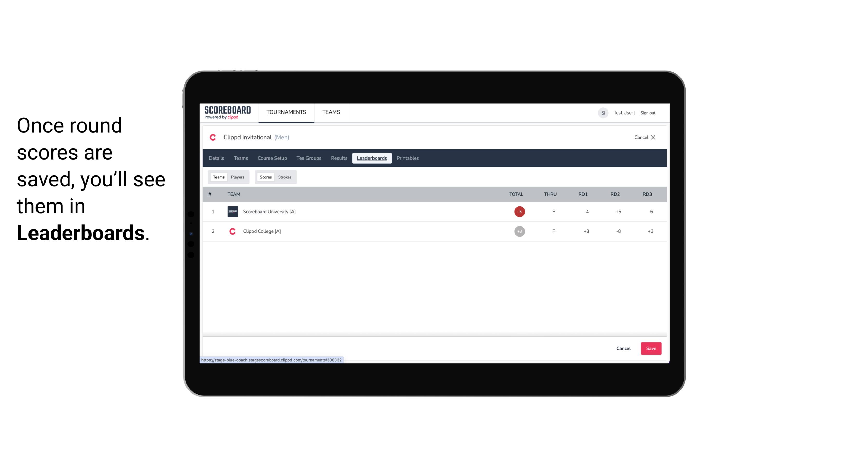Click the tournament URL link at bottom
The height and width of the screenshot is (467, 868).
point(272,360)
